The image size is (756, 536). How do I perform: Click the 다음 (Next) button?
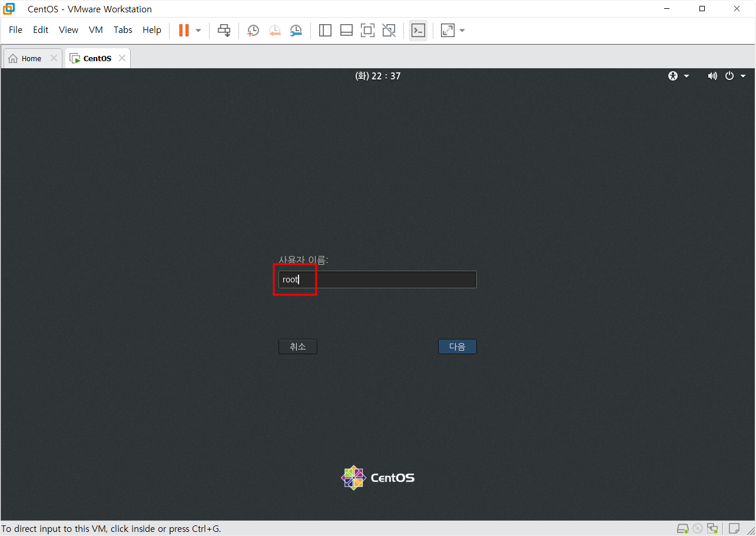457,347
